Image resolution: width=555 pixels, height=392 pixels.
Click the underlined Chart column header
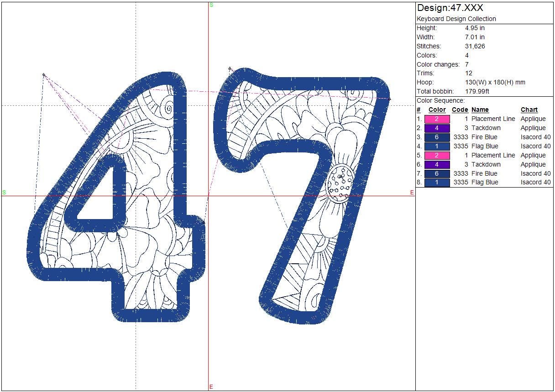click(529, 110)
